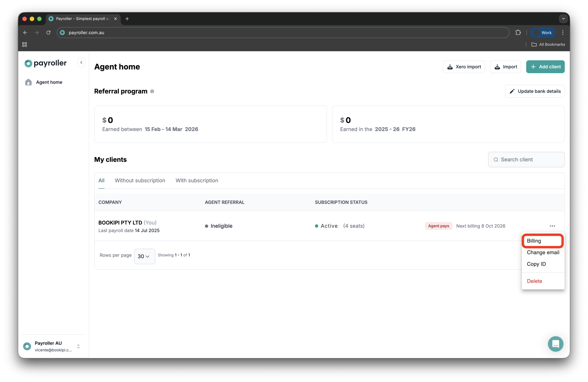Image resolution: width=588 pixels, height=382 pixels.
Task: Select the Agent home icon
Action: tap(28, 82)
